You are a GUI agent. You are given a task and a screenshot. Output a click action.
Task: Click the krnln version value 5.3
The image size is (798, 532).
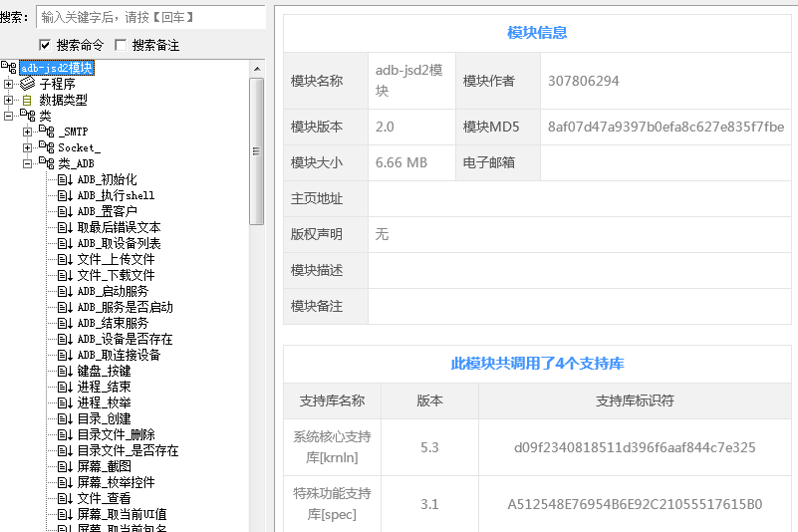pyautogui.click(x=429, y=447)
